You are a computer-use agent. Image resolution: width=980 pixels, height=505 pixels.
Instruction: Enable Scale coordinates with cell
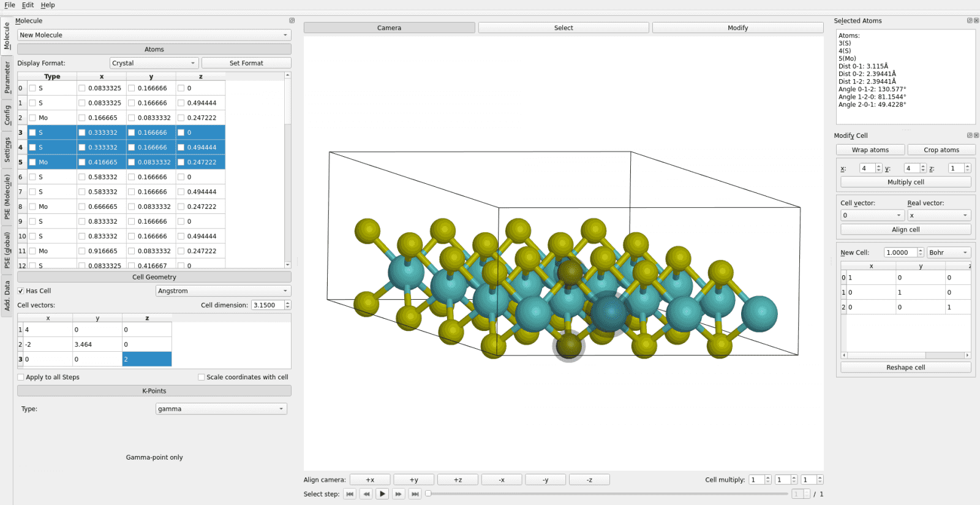[x=202, y=378]
